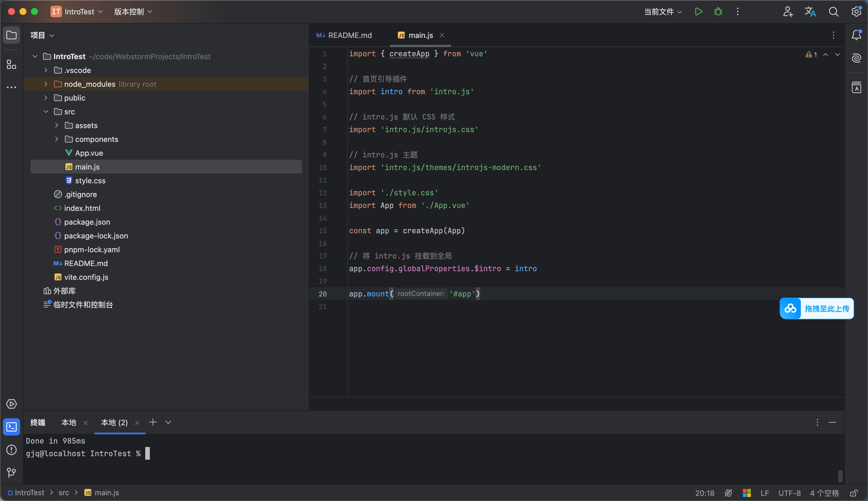This screenshot has height=501, width=868.
Task: Add a new terminal tab with plus
Action: tap(153, 422)
